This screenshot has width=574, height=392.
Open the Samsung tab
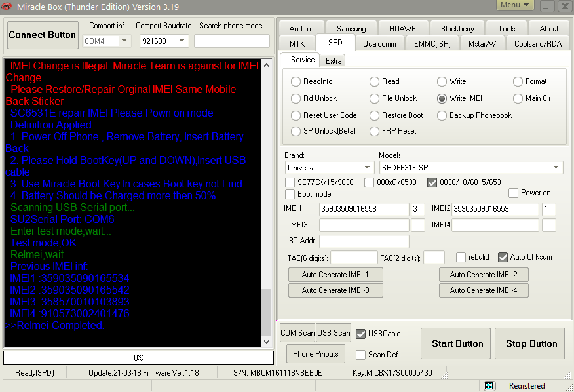tap(351, 29)
